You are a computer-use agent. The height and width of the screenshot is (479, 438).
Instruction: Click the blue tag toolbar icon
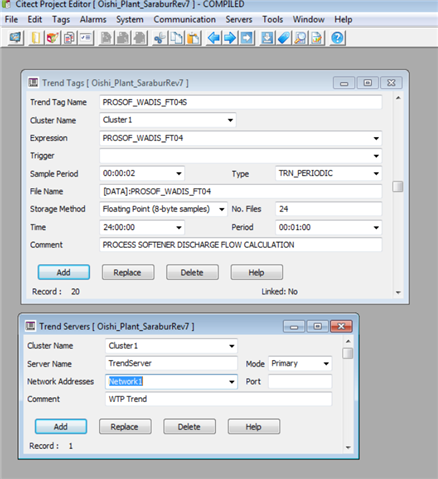[284, 38]
